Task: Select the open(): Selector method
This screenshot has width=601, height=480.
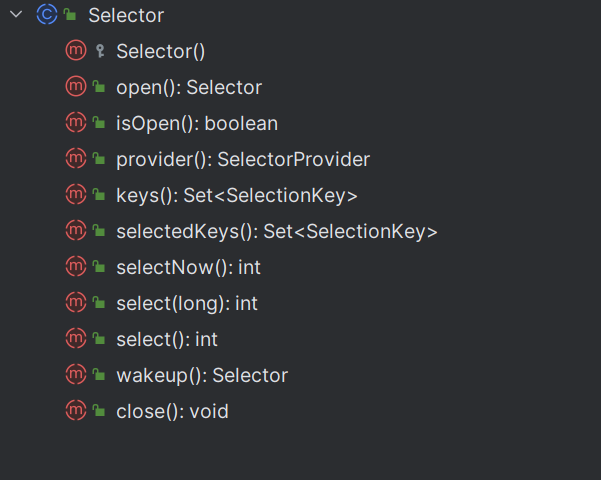Action: pos(188,87)
